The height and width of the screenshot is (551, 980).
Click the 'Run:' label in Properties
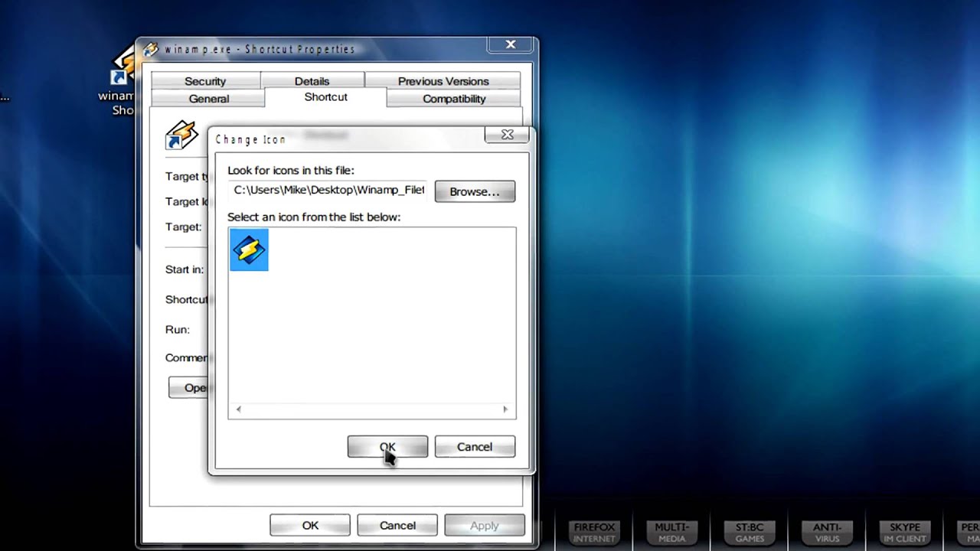pos(178,330)
